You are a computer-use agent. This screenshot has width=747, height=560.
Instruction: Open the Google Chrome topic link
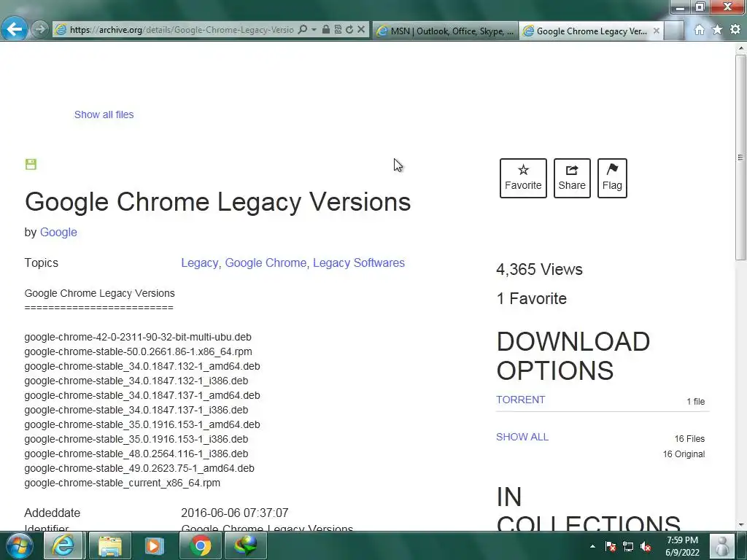[x=266, y=262]
